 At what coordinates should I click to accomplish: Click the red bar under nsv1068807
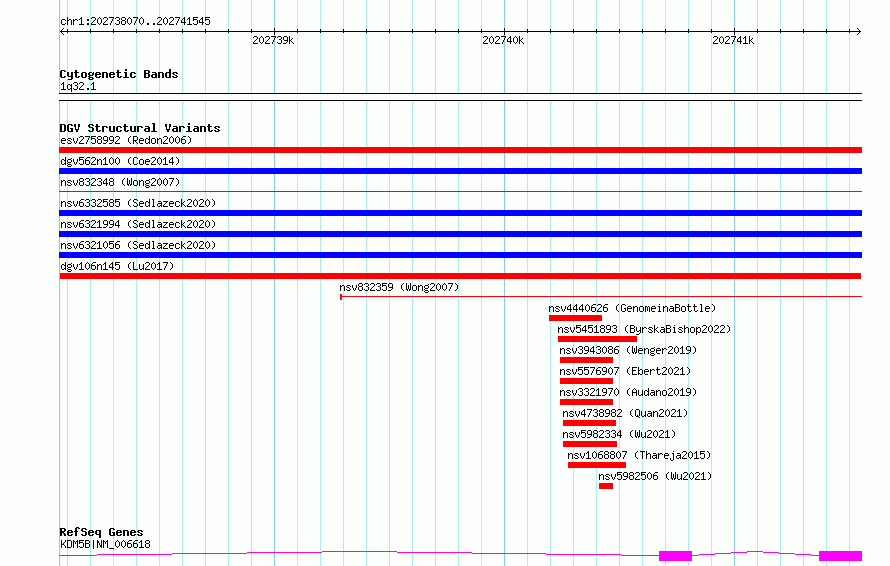pyautogui.click(x=597, y=465)
